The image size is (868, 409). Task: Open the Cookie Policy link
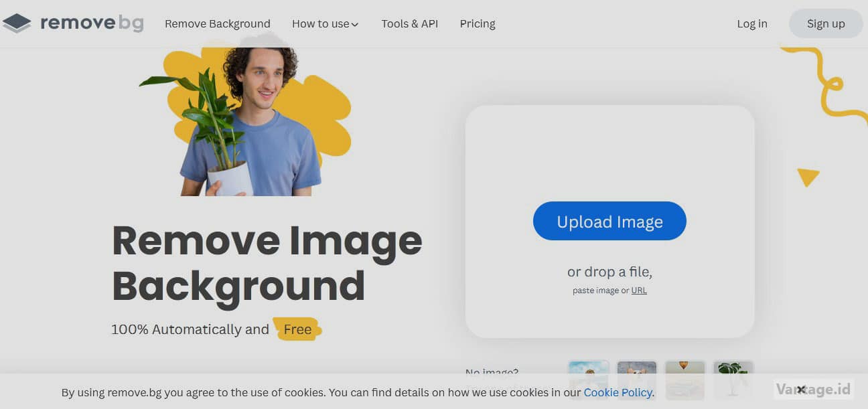(618, 393)
